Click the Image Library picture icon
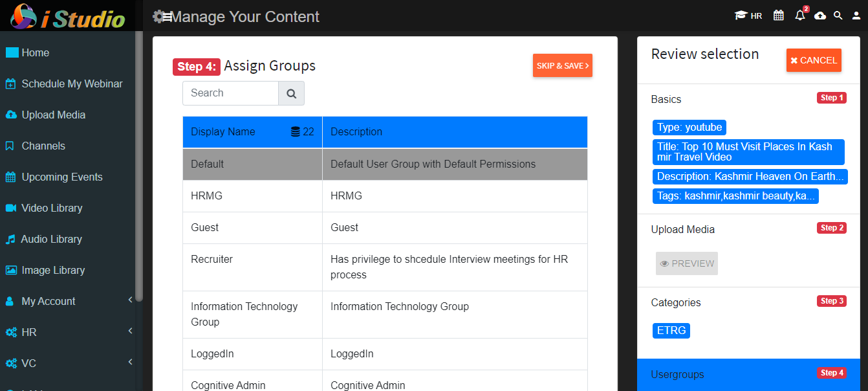The image size is (868, 391). 11,270
